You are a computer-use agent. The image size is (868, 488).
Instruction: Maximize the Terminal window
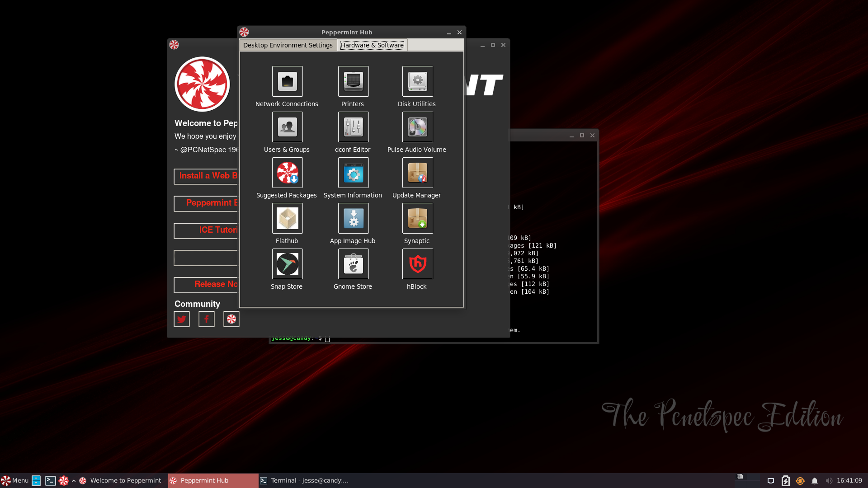(582, 136)
